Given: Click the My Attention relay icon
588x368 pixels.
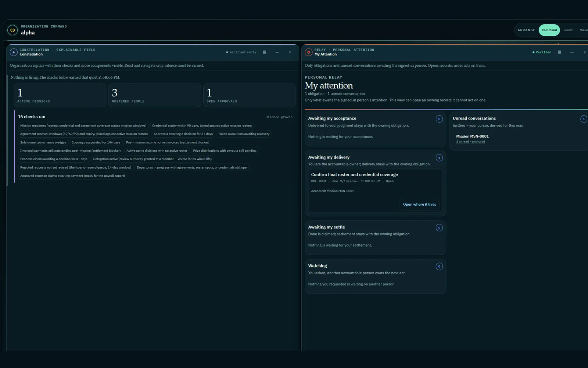Looking at the screenshot, I should coord(309,52).
